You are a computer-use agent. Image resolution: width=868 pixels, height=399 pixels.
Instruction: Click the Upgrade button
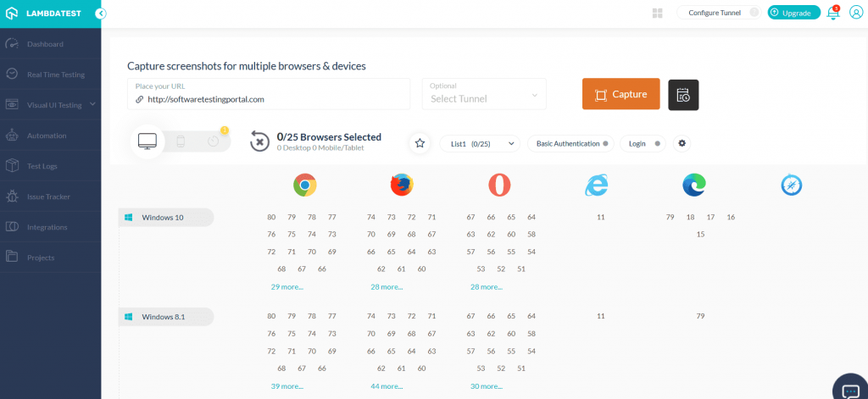click(x=793, y=13)
